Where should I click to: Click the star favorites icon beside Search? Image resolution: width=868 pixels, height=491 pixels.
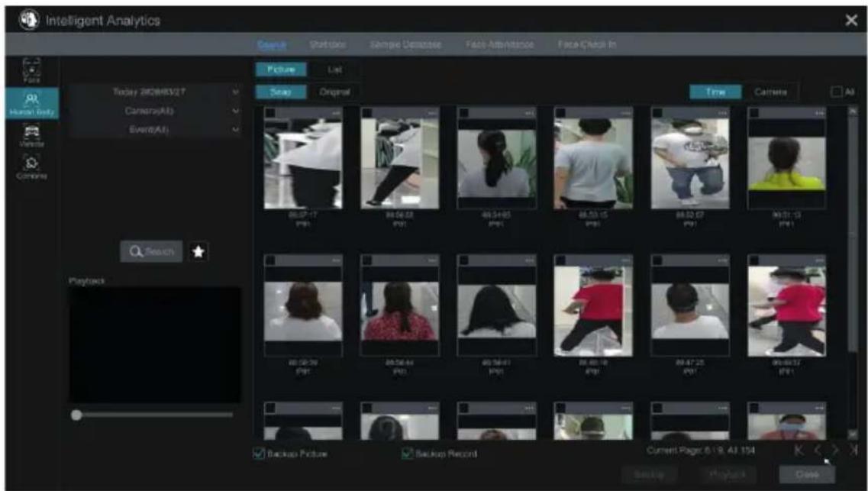click(x=198, y=252)
